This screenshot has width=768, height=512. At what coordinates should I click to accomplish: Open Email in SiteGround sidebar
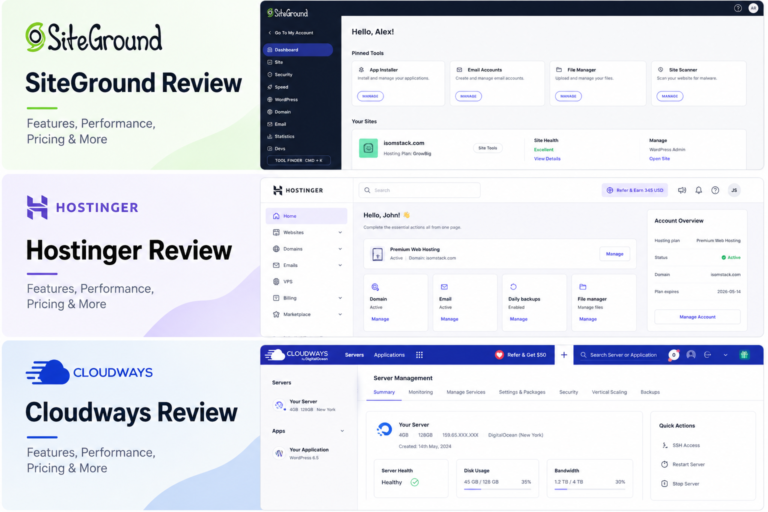click(277, 124)
